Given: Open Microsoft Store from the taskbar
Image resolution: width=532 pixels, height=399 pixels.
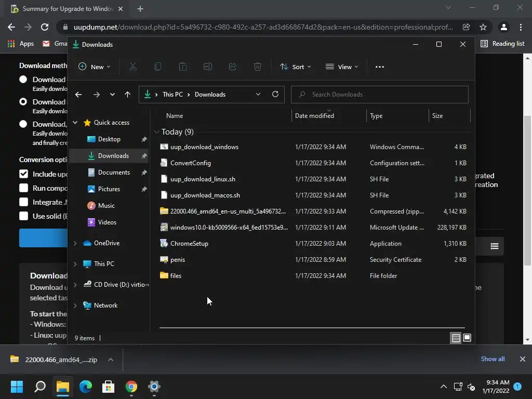Looking at the screenshot, I should [108, 387].
